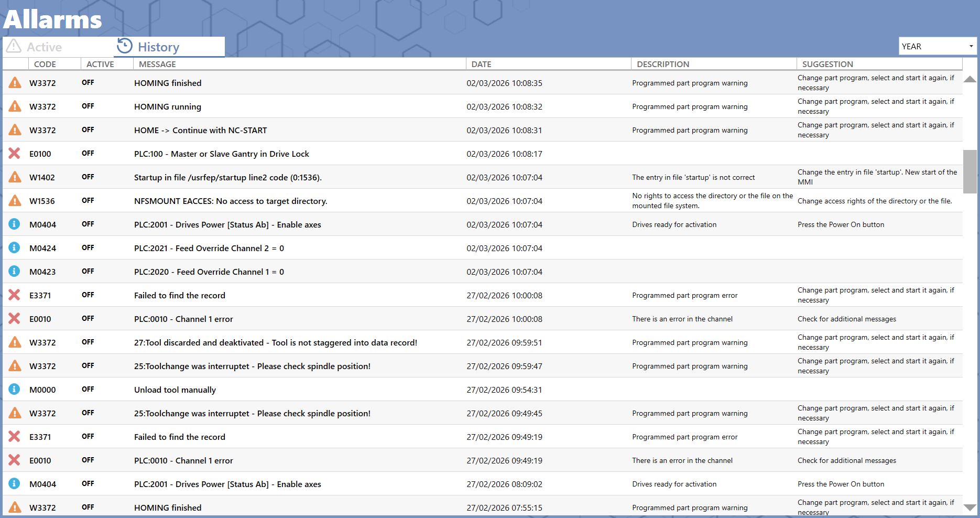
Task: Select the message 'PLC:100 - Master or Slave Gantry in Drive Lock'
Action: pyautogui.click(x=222, y=154)
